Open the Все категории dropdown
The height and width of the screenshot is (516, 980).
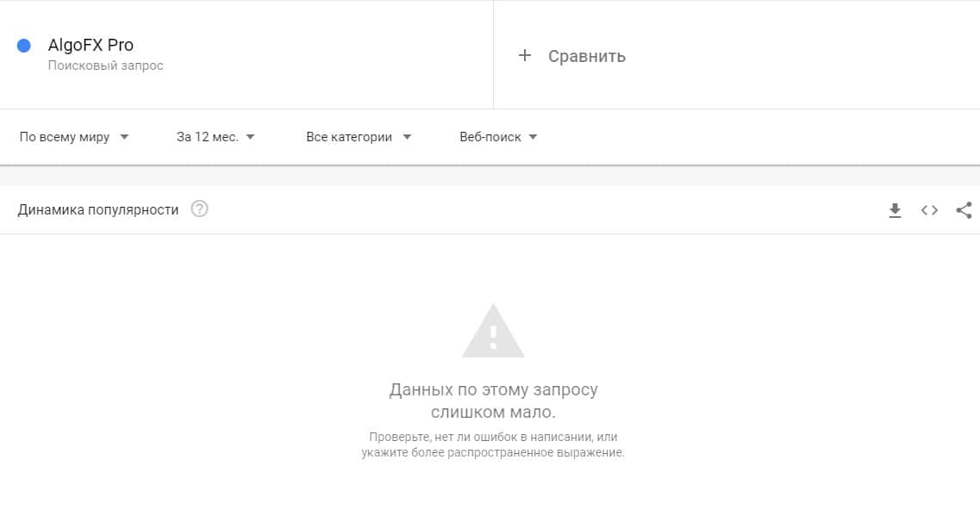pyautogui.click(x=359, y=137)
